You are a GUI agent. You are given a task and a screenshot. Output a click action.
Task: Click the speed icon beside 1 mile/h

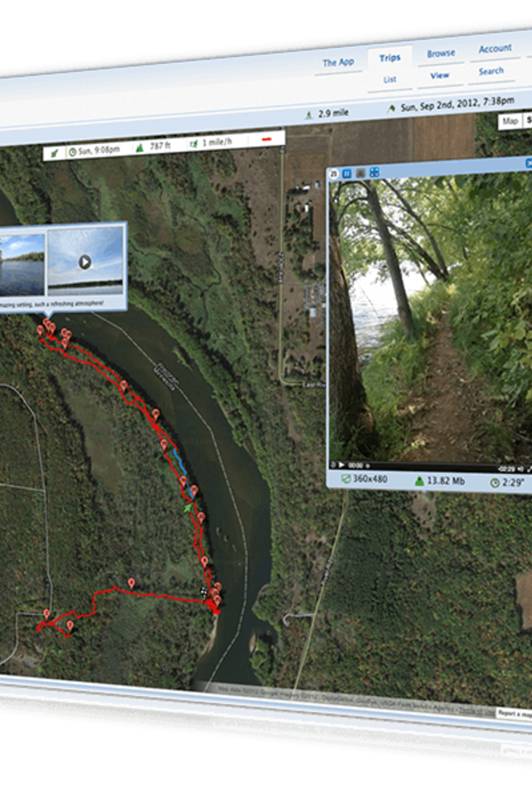coord(194,144)
